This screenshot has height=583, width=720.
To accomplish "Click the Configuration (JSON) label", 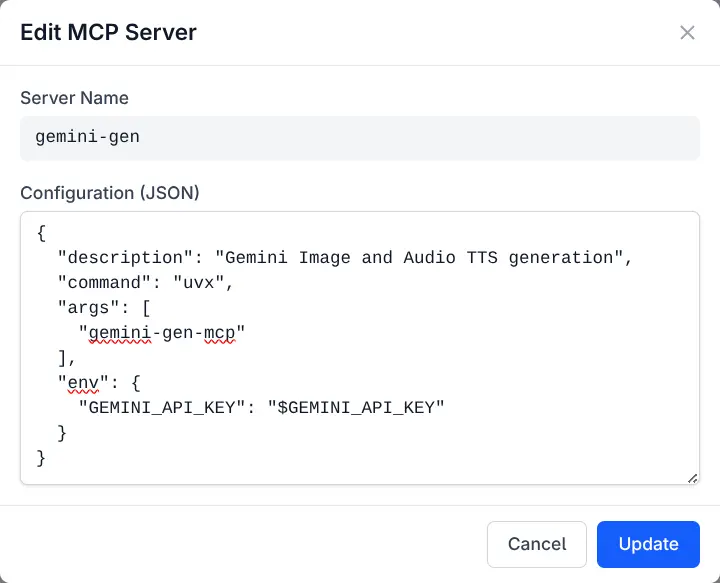I will (x=110, y=193).
